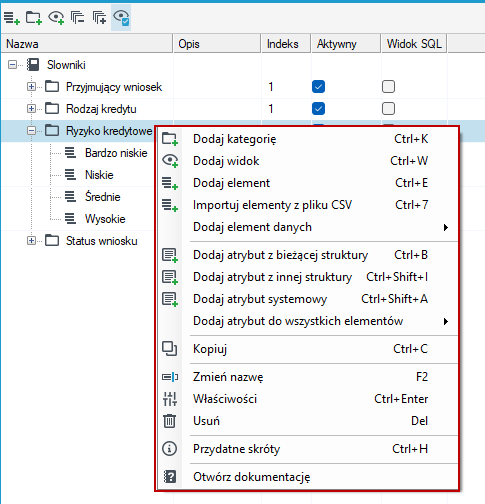This screenshot has width=485, height=504.
Task: Click the expand all toolbar icon
Action: coord(99,18)
